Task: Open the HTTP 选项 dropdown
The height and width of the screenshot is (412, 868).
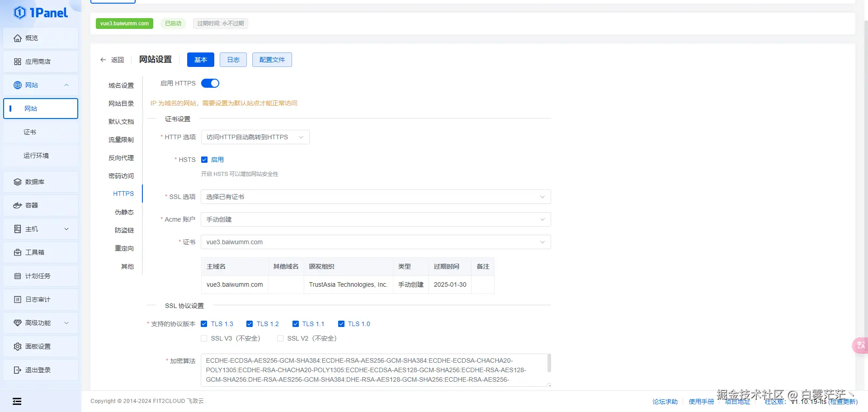Action: (255, 137)
